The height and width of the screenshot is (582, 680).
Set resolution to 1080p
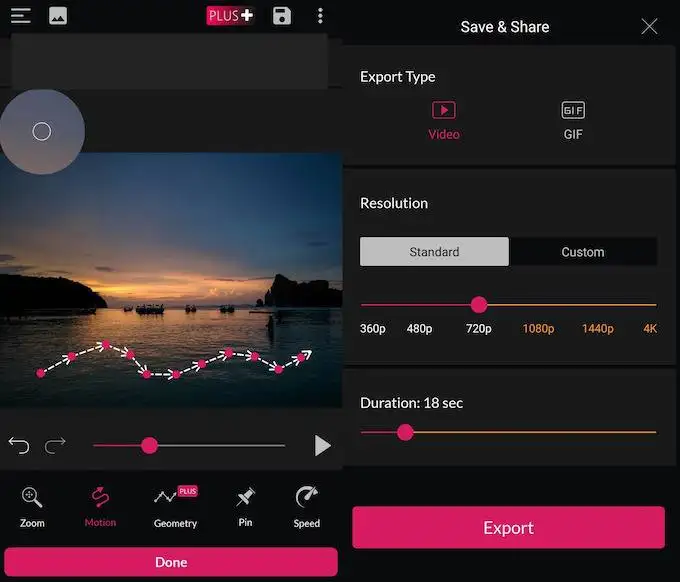(538, 329)
